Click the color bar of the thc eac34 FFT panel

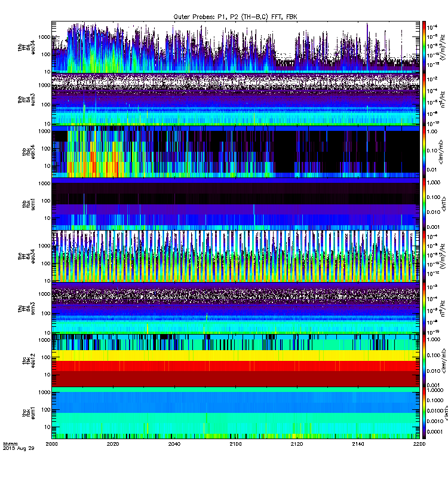click(424, 256)
